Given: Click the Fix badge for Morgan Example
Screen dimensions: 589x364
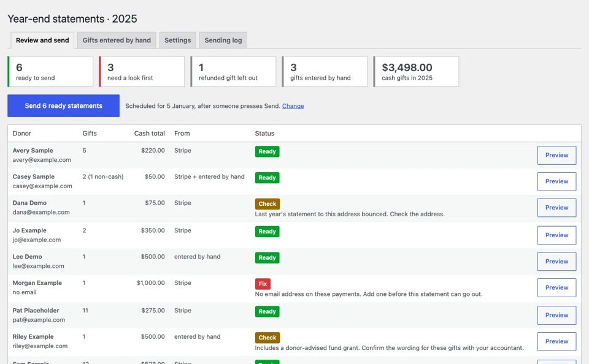Looking at the screenshot, I should [x=263, y=284].
